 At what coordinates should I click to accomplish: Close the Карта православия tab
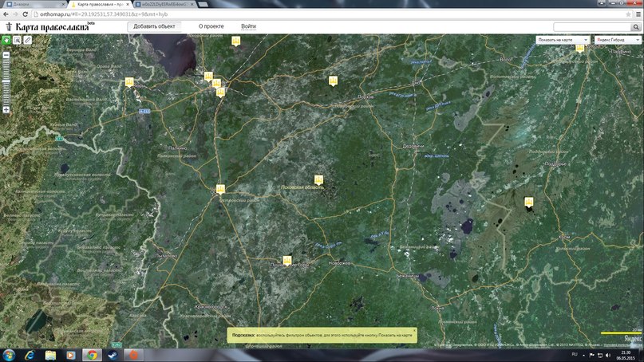tap(128, 4)
